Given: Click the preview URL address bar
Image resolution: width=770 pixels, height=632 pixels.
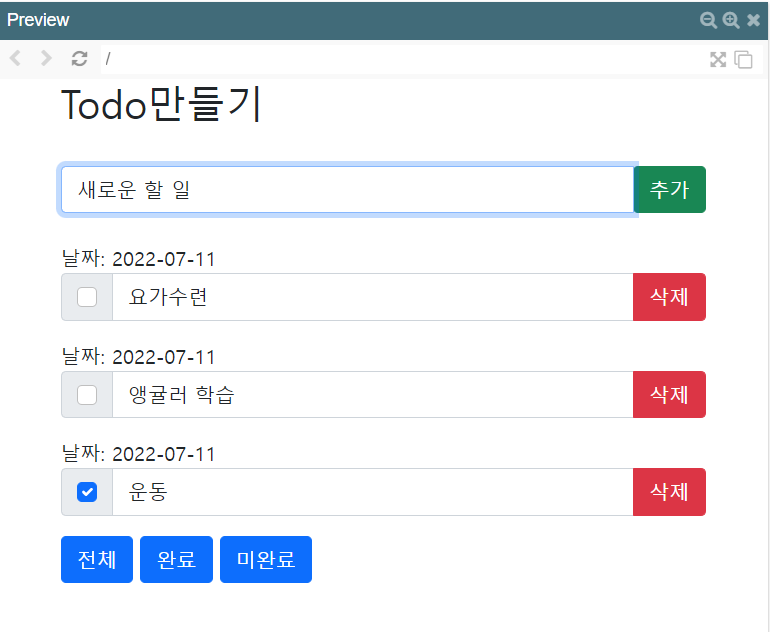Looking at the screenshot, I should point(400,59).
